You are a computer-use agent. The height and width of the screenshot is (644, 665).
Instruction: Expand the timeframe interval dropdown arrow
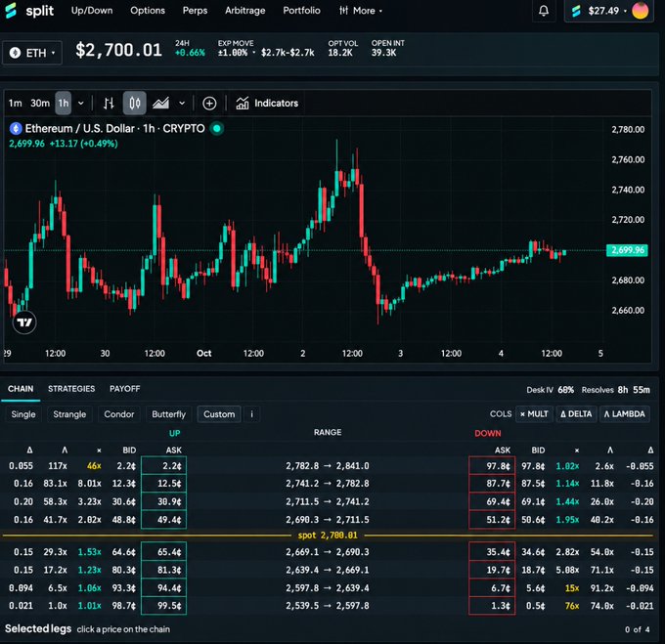[80, 103]
